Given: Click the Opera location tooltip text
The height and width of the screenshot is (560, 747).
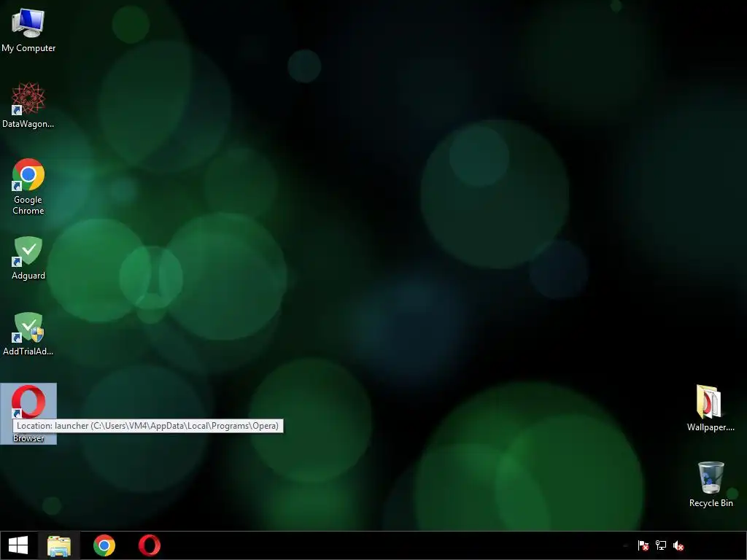Looking at the screenshot, I should click(x=147, y=426).
